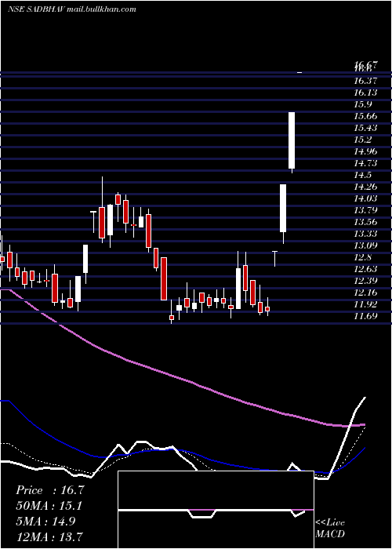Viewport: 392px width, 549px height.
Task: Click the 5MA : 14.9 legend entry
Action: pos(45,522)
